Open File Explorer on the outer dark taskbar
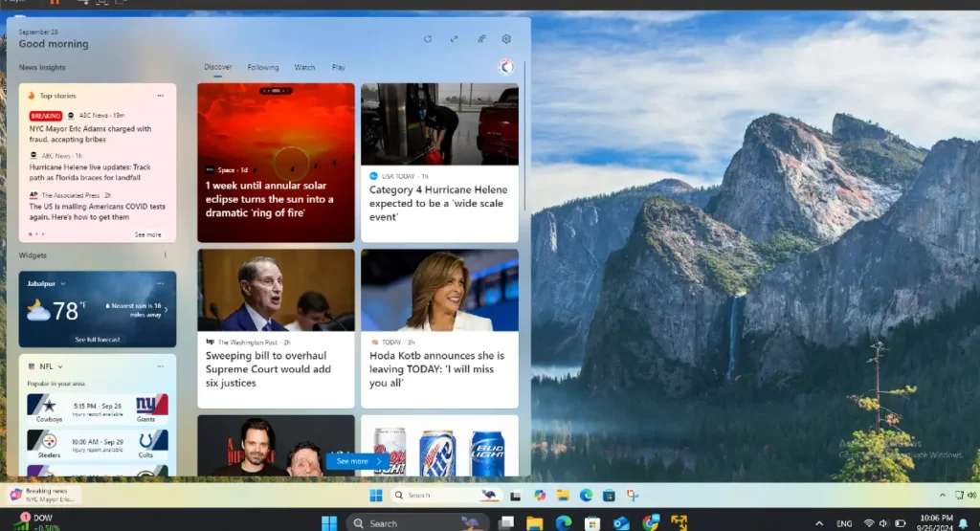Viewport: 980px width, 531px height. tap(534, 523)
